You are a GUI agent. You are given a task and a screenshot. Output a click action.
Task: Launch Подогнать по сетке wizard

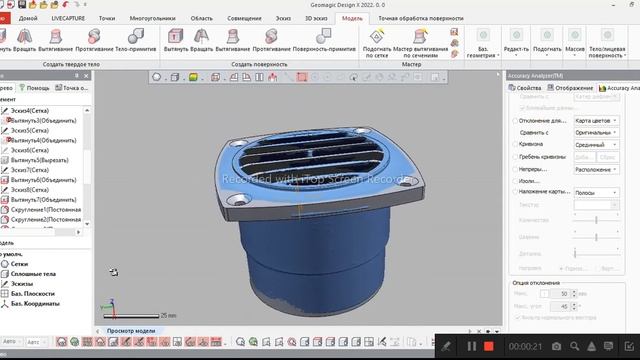coord(377,43)
